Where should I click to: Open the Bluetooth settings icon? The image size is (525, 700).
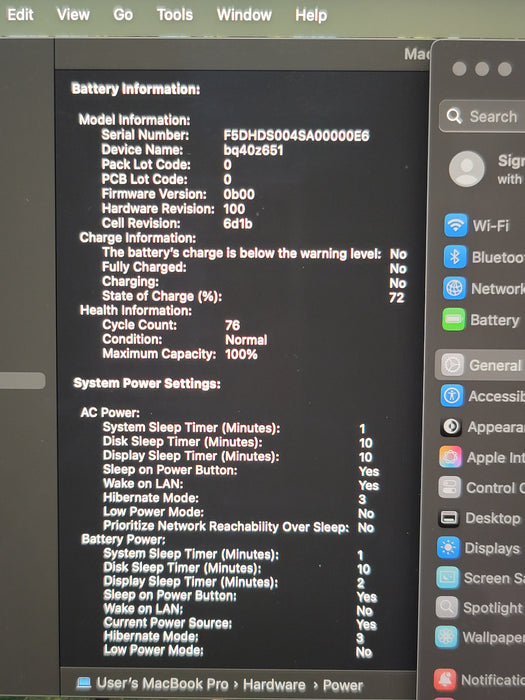coord(455,256)
